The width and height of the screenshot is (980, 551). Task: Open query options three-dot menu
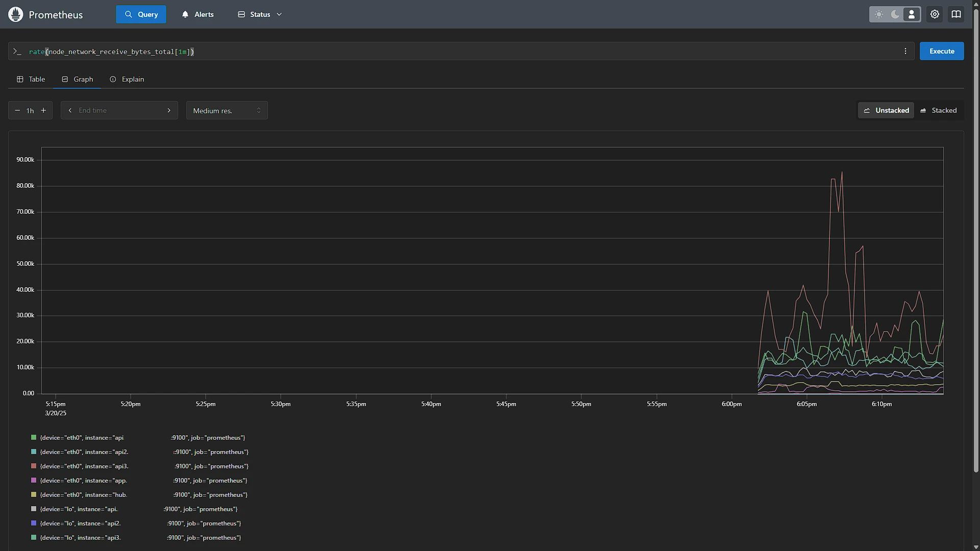click(905, 51)
